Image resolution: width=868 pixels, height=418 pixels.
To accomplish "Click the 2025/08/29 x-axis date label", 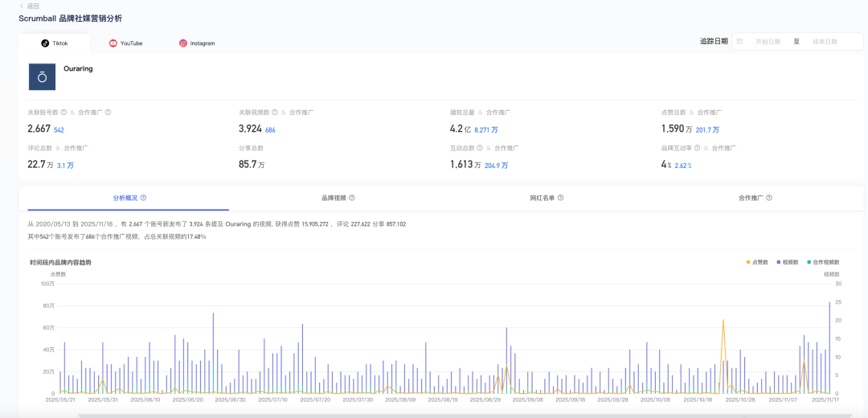I will click(486, 400).
